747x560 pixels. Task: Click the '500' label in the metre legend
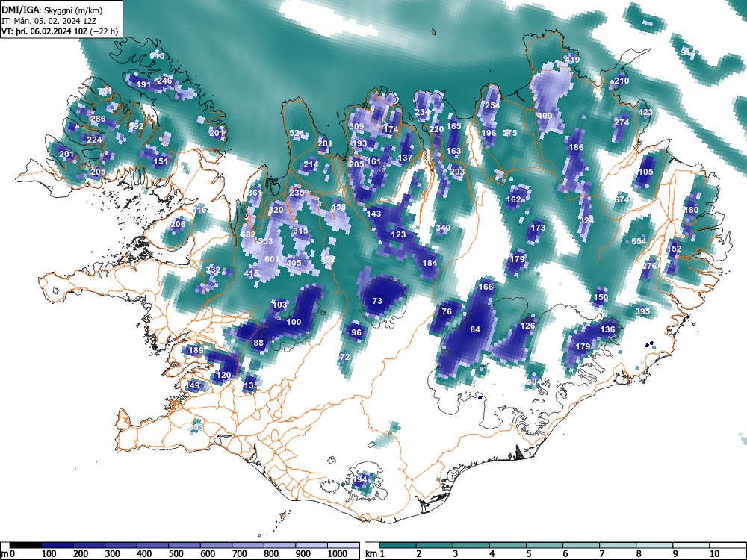176,554
